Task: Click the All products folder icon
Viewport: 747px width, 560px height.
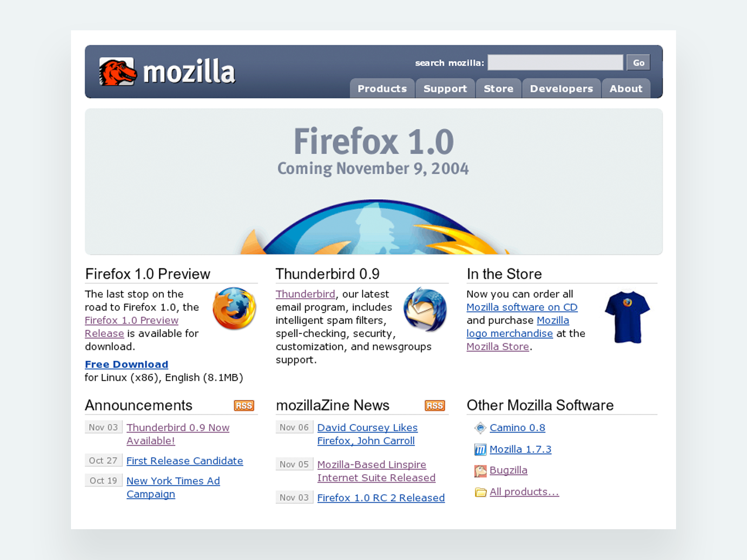Action: [480, 492]
